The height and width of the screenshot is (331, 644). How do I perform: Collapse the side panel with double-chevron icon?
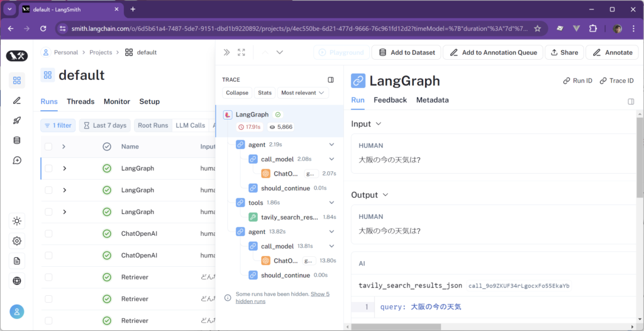[x=226, y=53]
